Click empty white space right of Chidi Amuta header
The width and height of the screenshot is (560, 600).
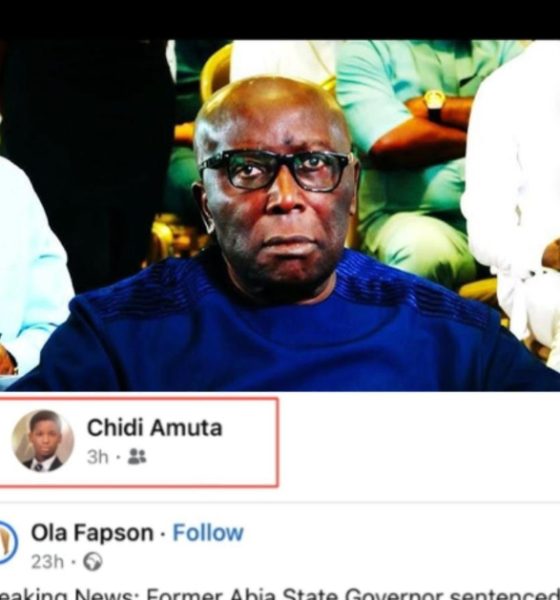point(419,443)
